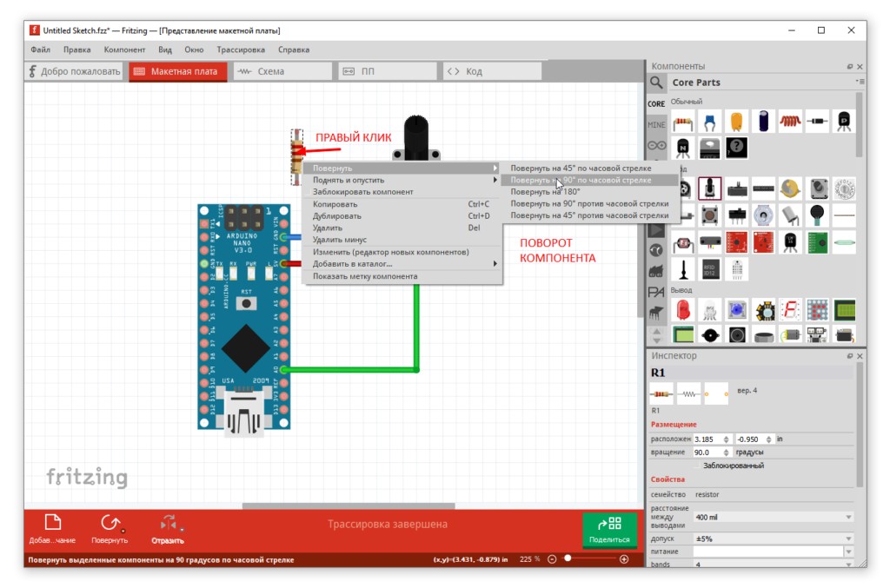Click the Flip (Отразить) toolbar button

click(x=168, y=529)
